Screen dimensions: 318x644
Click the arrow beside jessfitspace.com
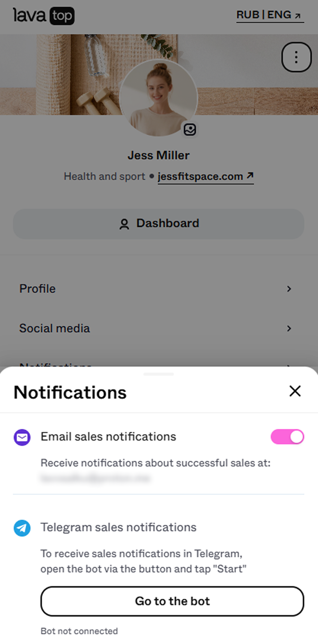[x=250, y=175]
